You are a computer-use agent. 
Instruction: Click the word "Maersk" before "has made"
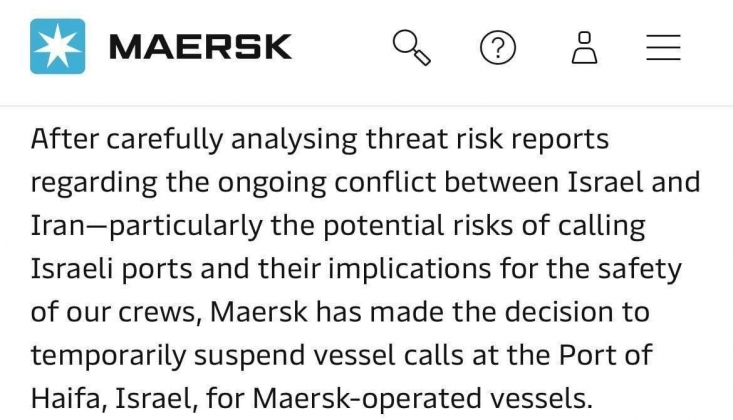click(x=259, y=312)
